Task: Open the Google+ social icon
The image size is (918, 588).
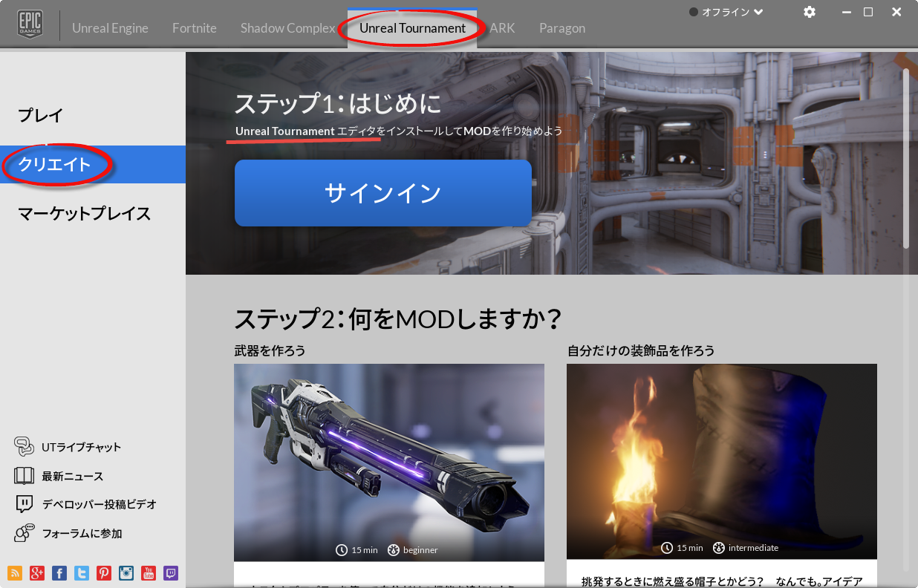Action: tap(37, 572)
